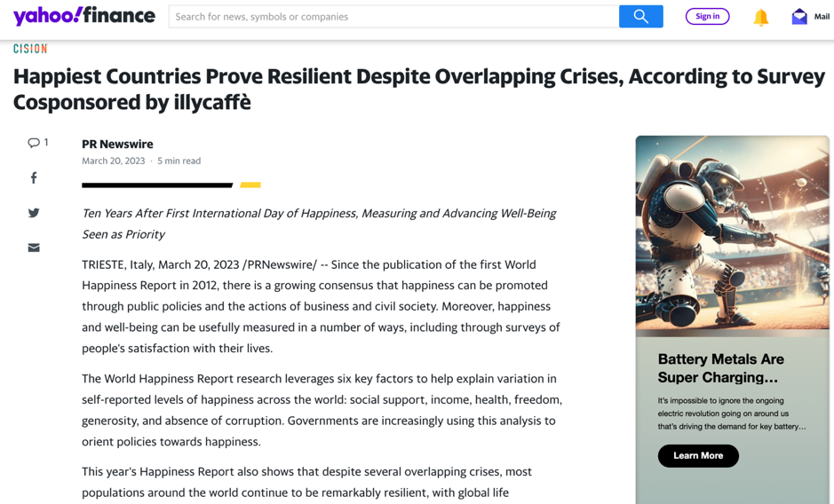Click the Sign in button

(x=707, y=17)
